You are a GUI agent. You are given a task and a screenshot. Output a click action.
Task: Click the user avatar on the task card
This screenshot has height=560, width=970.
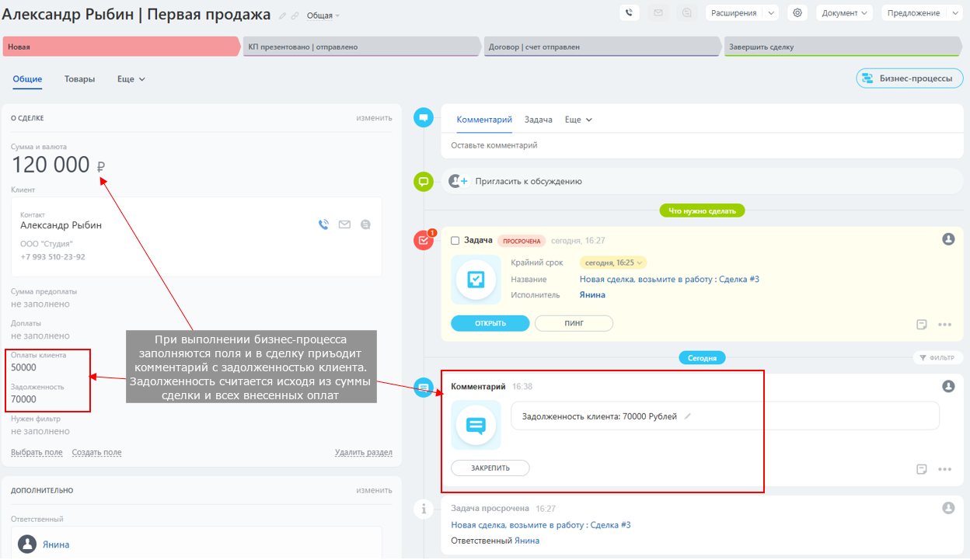(x=948, y=239)
